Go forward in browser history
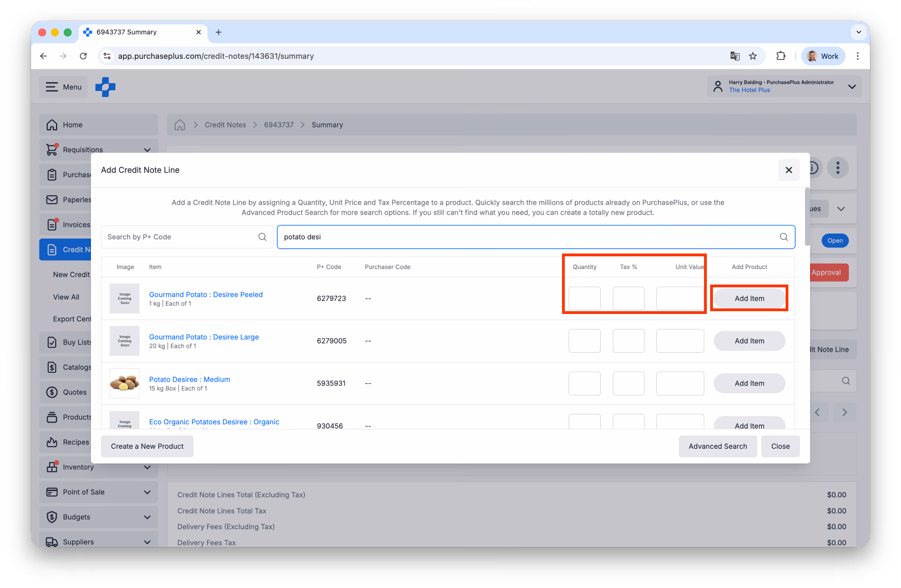901x588 pixels. (63, 56)
